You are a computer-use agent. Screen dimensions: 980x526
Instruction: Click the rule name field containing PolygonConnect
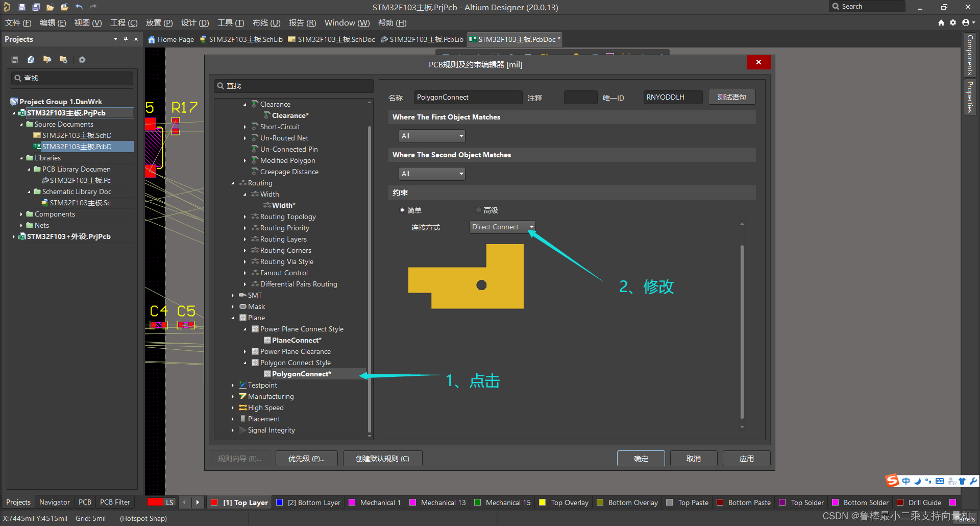468,97
